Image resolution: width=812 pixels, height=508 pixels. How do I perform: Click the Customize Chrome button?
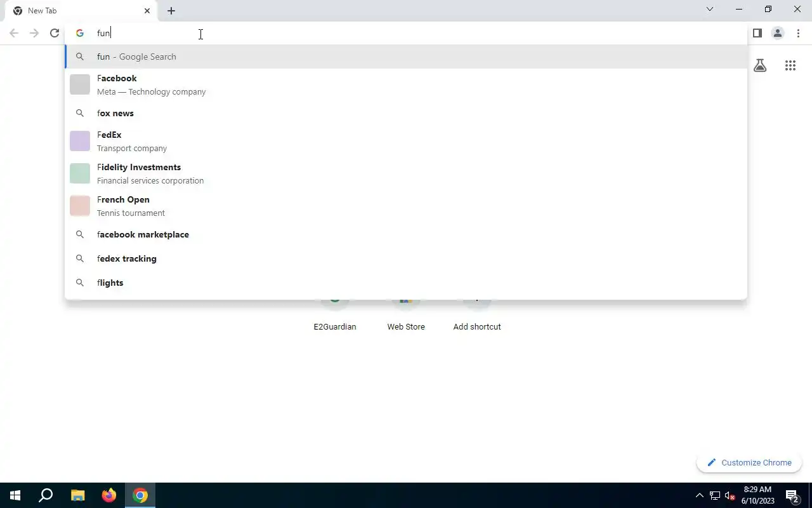(749, 462)
